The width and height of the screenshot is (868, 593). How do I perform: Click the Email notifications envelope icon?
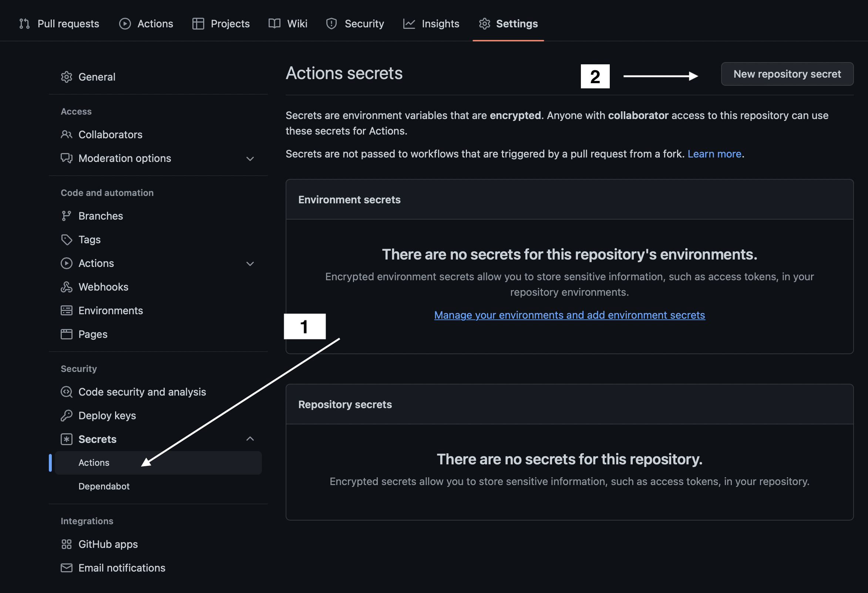[x=67, y=567]
